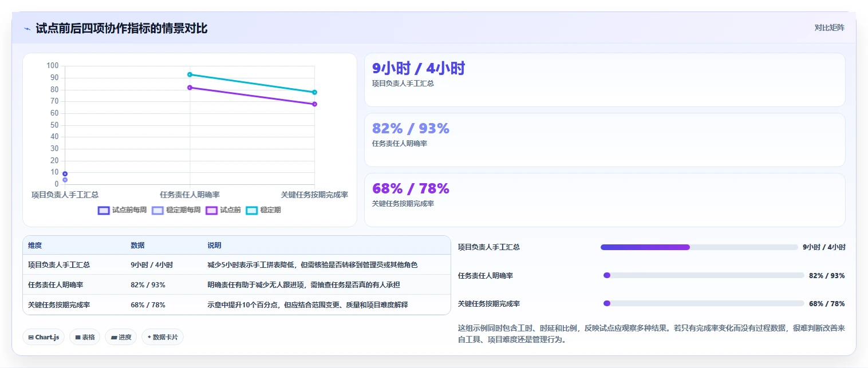Click the panel title 试点前后四项协作指标的情景对比
The width and height of the screenshot is (868, 368).
coord(121,28)
